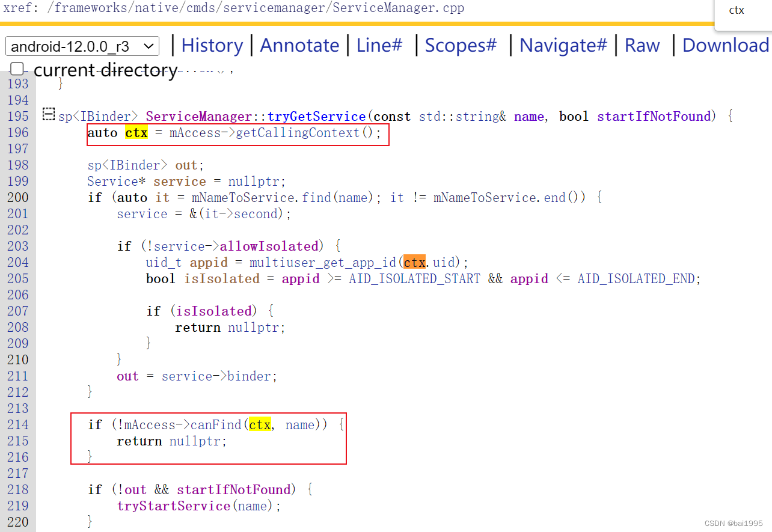Jump to line 200 by clicking its number
772x532 pixels.
pyautogui.click(x=18, y=197)
